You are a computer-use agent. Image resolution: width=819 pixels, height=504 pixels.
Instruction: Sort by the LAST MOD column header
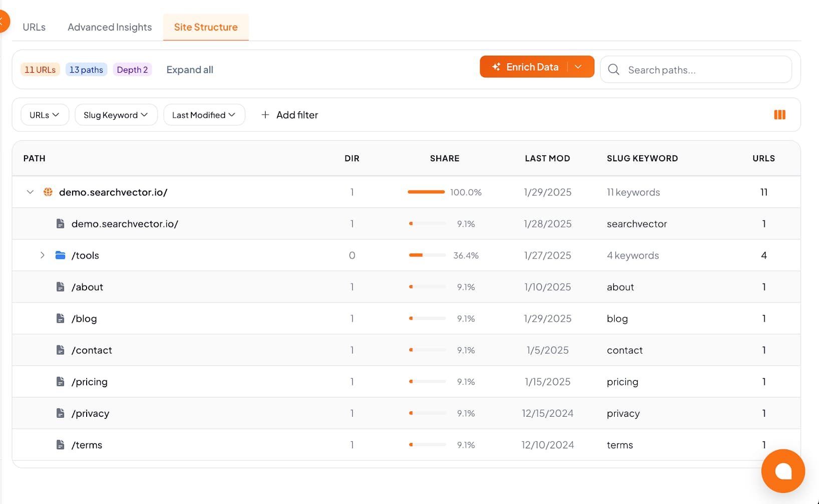[x=548, y=158]
